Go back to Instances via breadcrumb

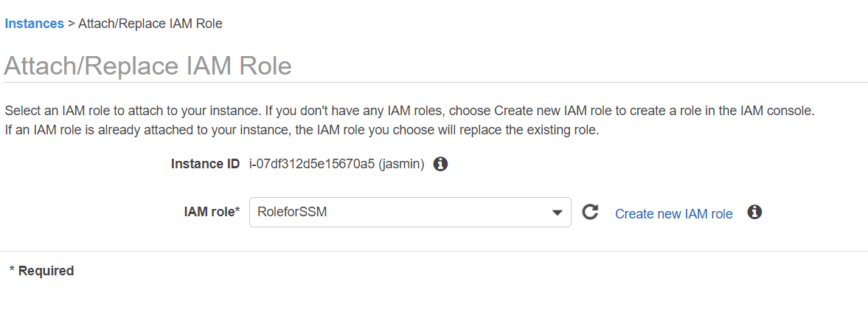pyautogui.click(x=34, y=24)
